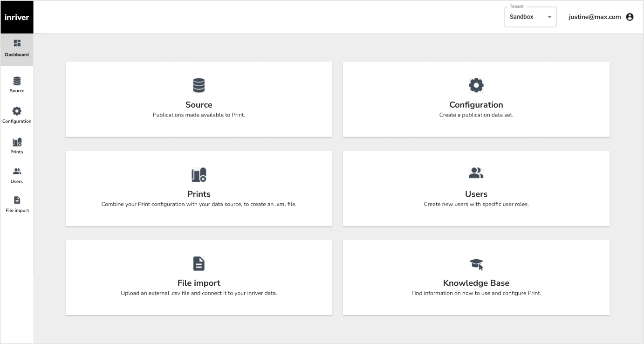Click the graduation cap Knowledge Base icon
Image resolution: width=644 pixels, height=344 pixels.
476,264
